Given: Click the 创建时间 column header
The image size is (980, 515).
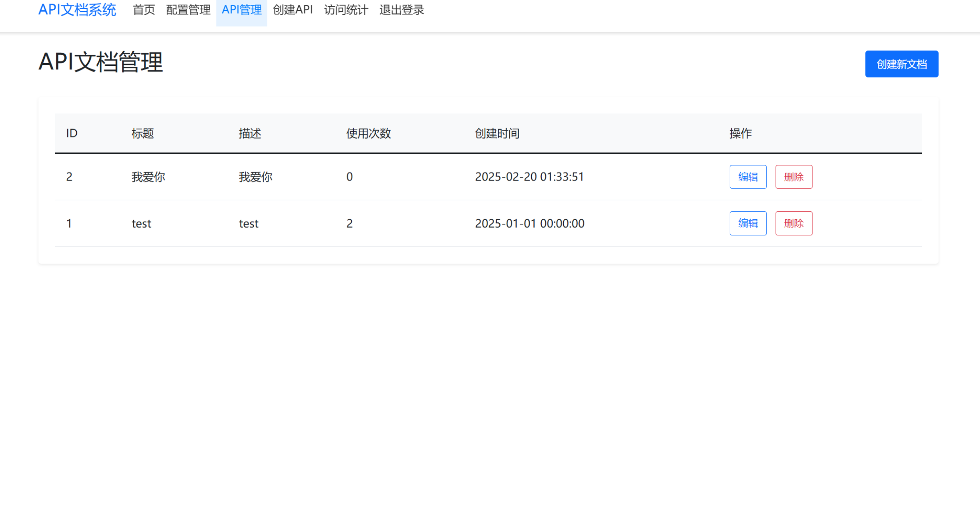Looking at the screenshot, I should pyautogui.click(x=497, y=133).
